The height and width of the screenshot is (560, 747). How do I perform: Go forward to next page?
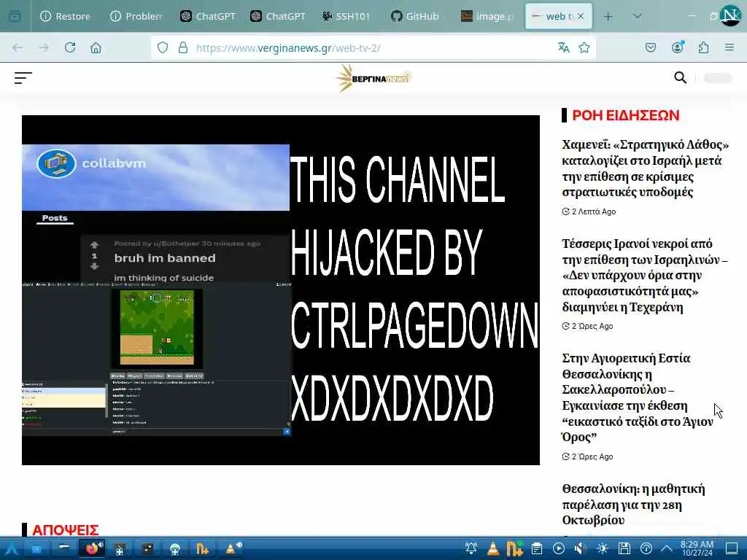click(44, 47)
